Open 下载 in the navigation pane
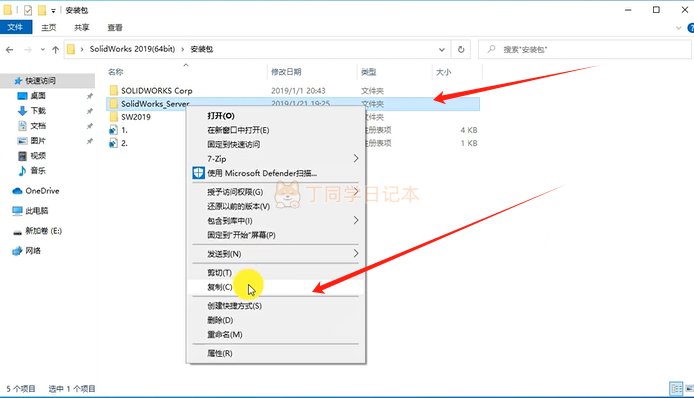The image size is (694, 398). 38,111
